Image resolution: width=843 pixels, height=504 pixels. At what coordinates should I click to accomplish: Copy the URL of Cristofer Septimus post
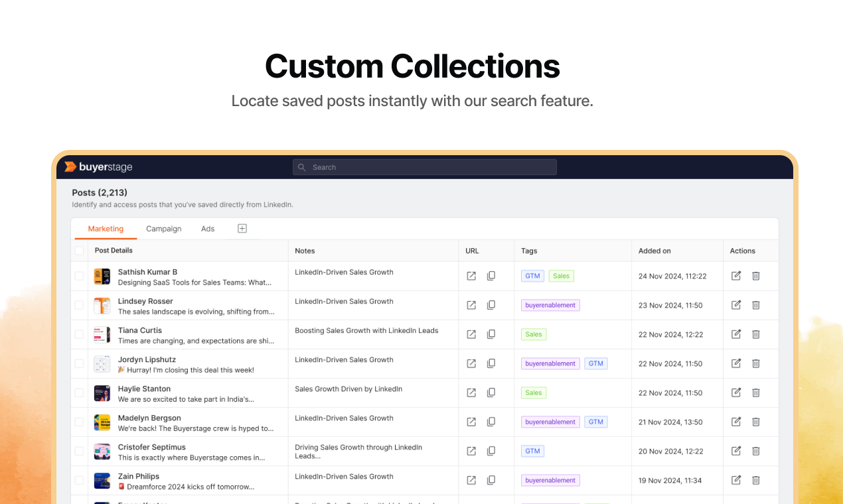point(491,451)
